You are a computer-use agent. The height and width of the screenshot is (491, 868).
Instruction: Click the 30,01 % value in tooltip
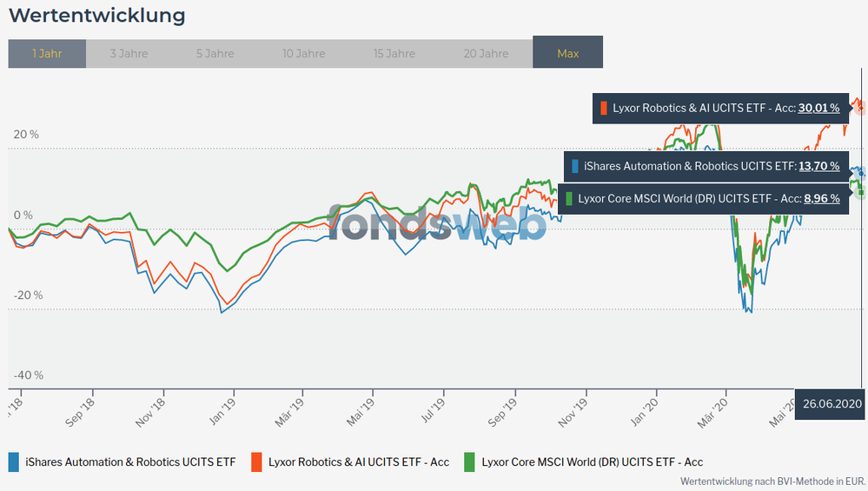(x=818, y=109)
